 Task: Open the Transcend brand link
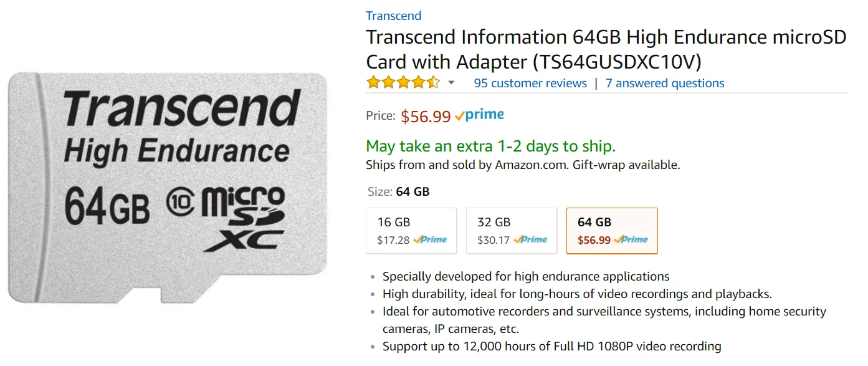(394, 16)
